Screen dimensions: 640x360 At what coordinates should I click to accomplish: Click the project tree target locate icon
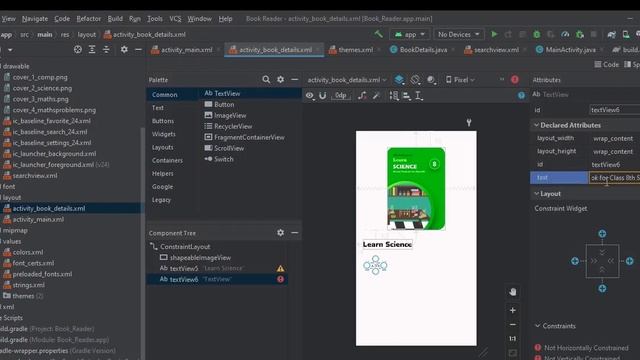click(78, 49)
